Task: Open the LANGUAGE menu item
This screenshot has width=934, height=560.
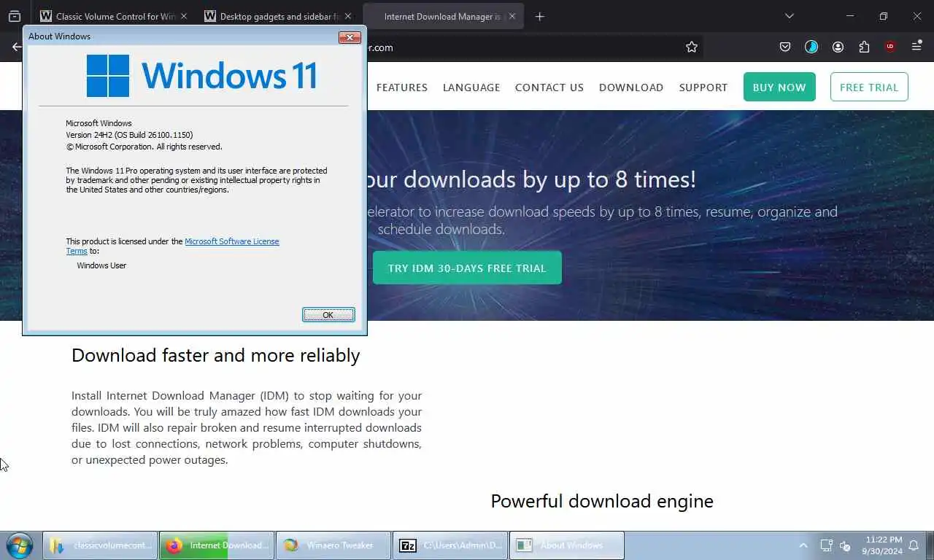Action: 471,87
